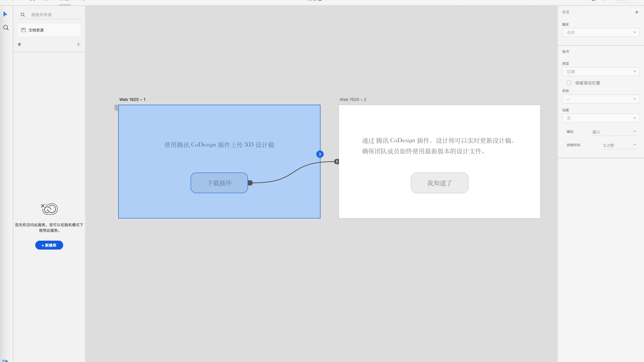Open the 动画 dropdown showing 无

601,118
